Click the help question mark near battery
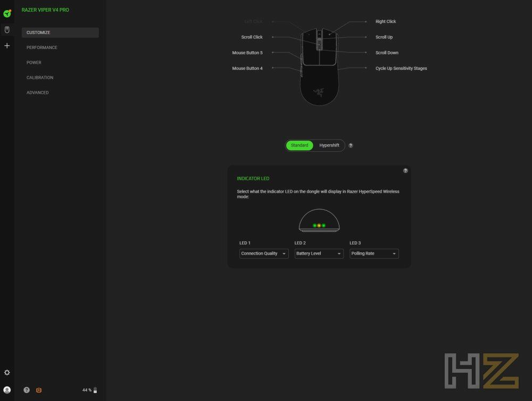This screenshot has width=532, height=401. [27, 390]
